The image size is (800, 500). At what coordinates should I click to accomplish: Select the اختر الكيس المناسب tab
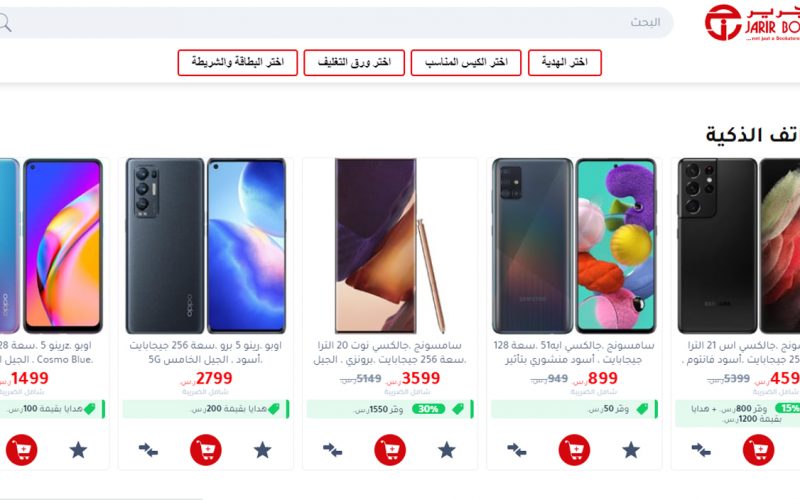[466, 63]
